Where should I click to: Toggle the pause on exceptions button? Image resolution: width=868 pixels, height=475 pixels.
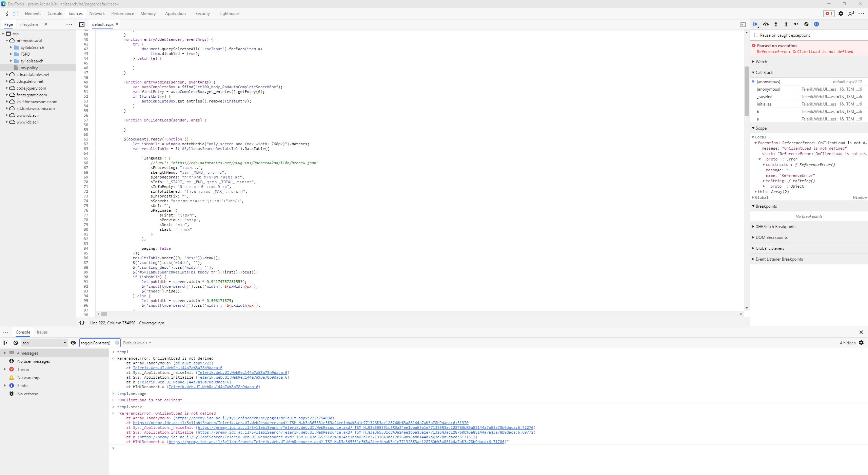pos(816,24)
